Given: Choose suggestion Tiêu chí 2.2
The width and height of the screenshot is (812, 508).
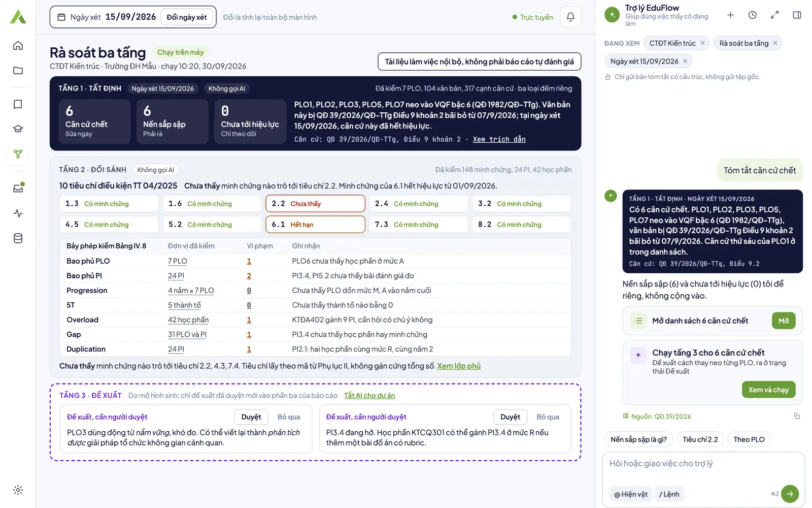Looking at the screenshot, I should tap(700, 439).
